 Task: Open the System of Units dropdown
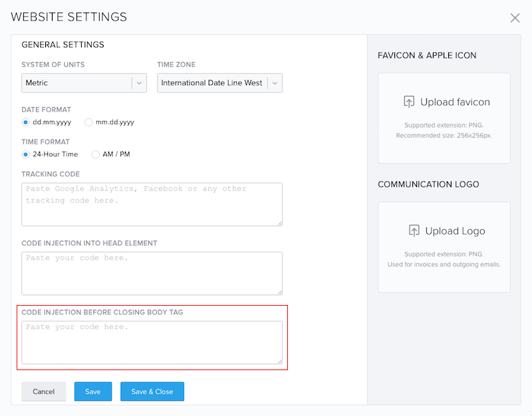click(84, 82)
